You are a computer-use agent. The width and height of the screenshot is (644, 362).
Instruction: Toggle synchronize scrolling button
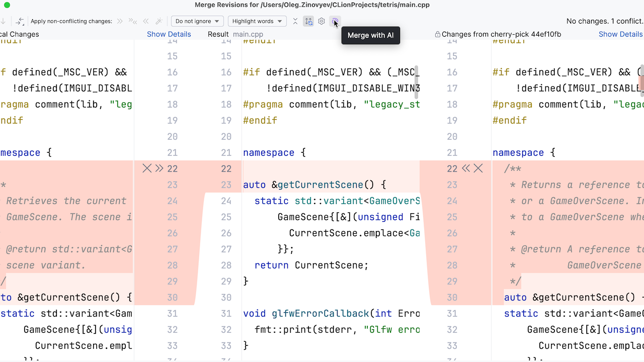click(x=308, y=22)
